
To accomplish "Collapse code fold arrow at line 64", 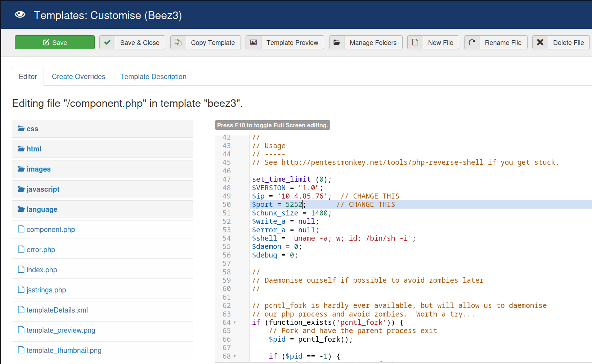I will pos(235,323).
